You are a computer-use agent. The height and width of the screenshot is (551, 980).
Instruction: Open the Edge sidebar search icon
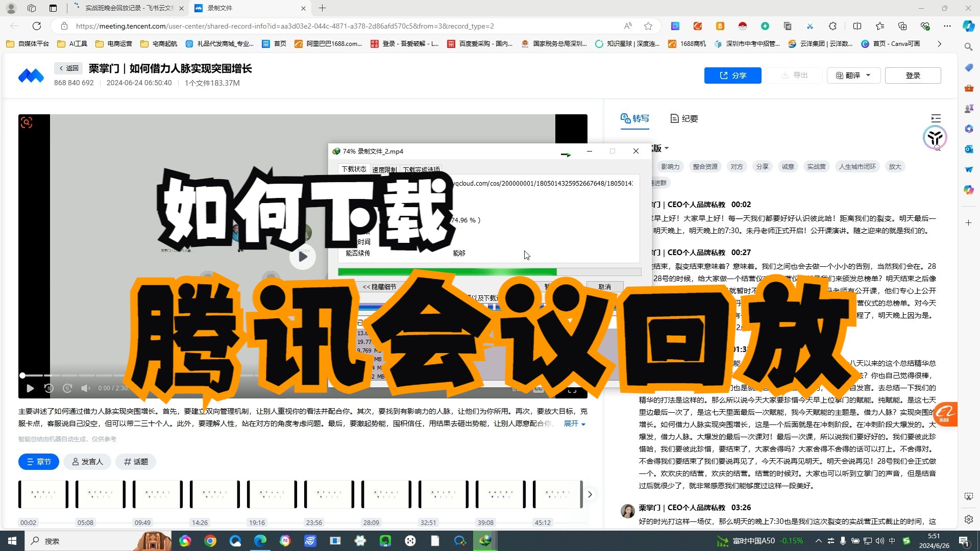968,47
